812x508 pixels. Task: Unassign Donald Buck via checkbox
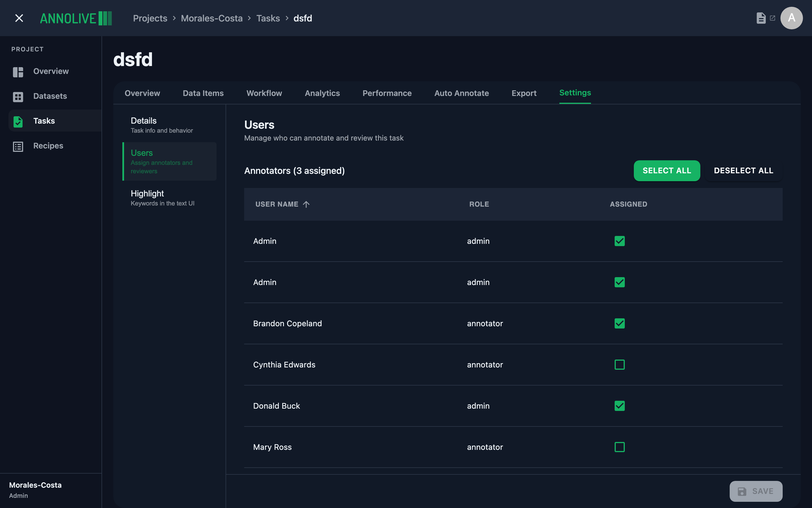[619, 406]
